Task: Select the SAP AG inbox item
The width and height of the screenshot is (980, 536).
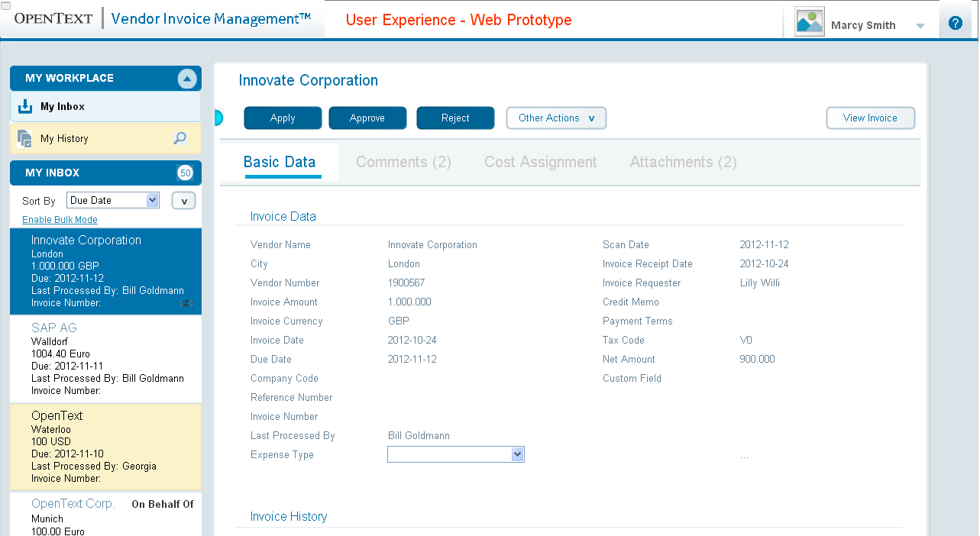Action: [105, 359]
